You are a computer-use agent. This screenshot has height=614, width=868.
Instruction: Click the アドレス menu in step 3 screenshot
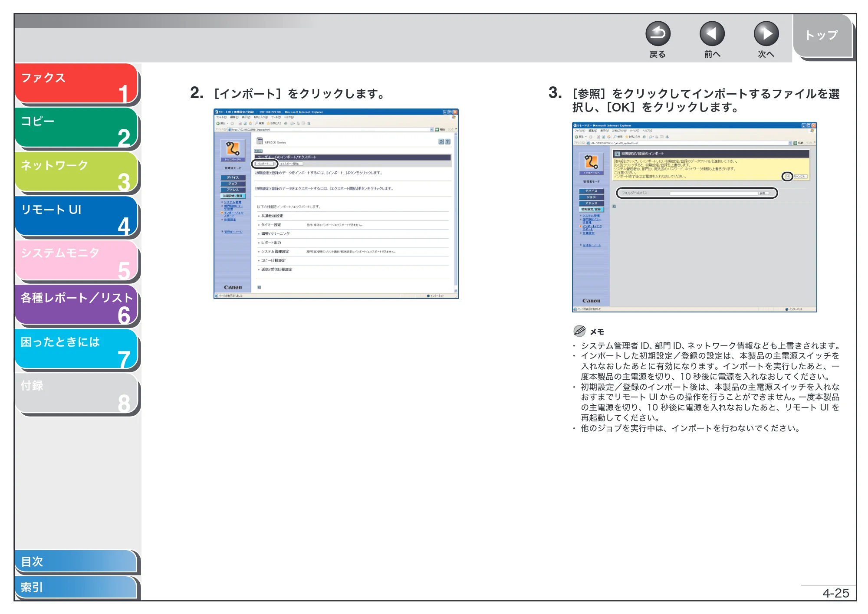coord(592,203)
